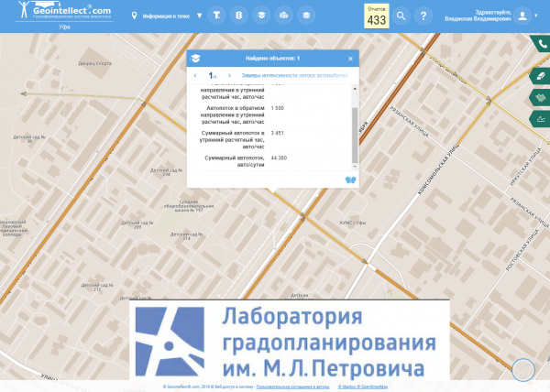Image resolution: width=550 pixels, height=392 pixels.
Task: Select the green eraser tool tab
Action: point(541,76)
